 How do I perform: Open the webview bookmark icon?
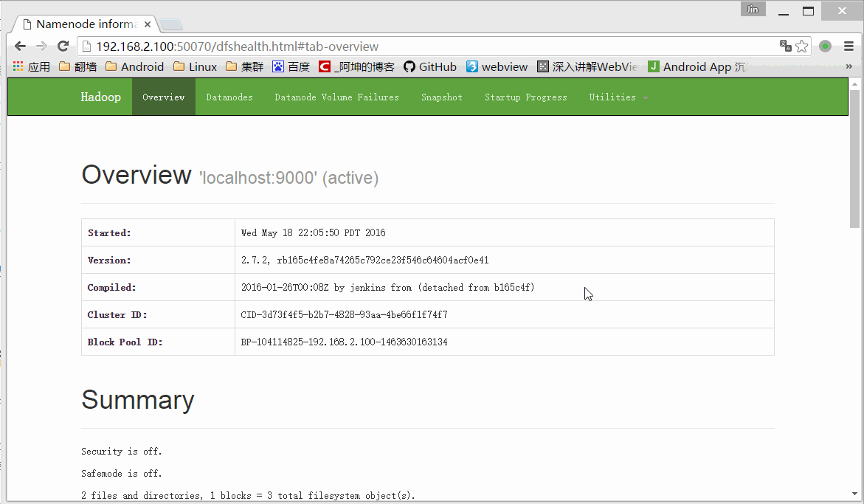tap(471, 66)
